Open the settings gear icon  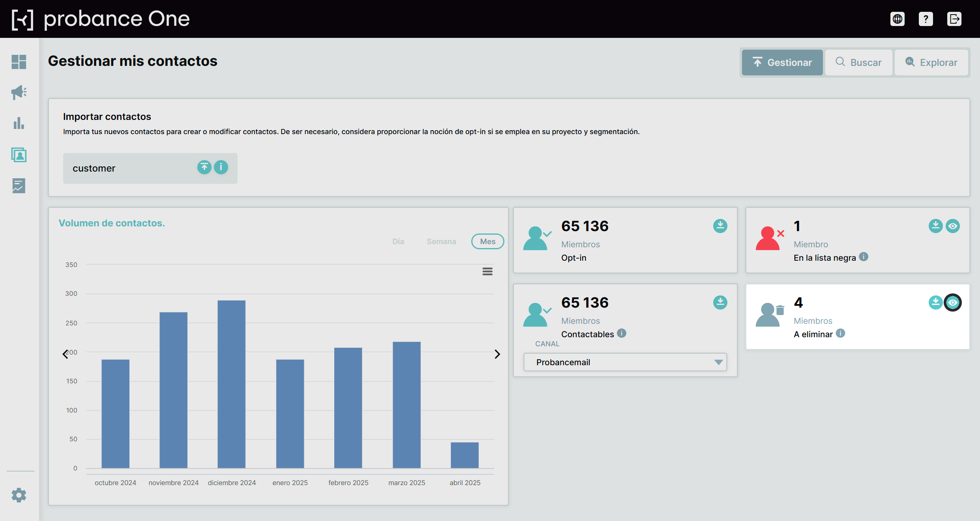[x=19, y=495]
